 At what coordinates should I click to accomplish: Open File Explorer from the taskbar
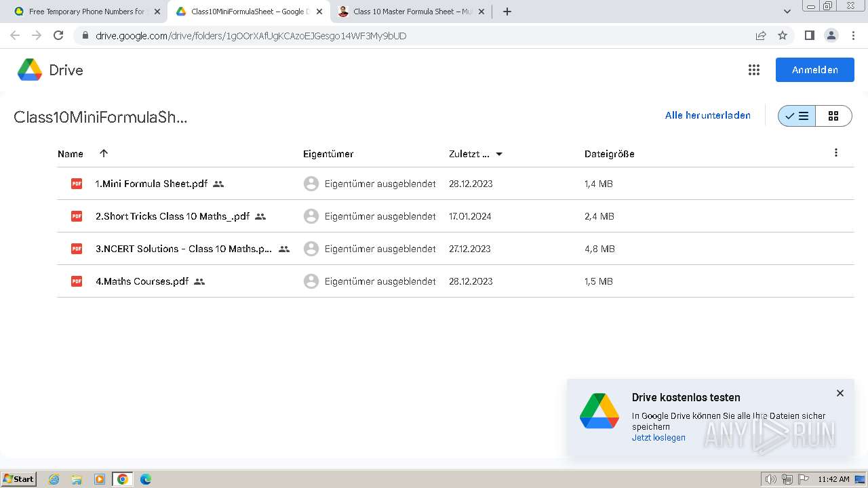tap(77, 479)
